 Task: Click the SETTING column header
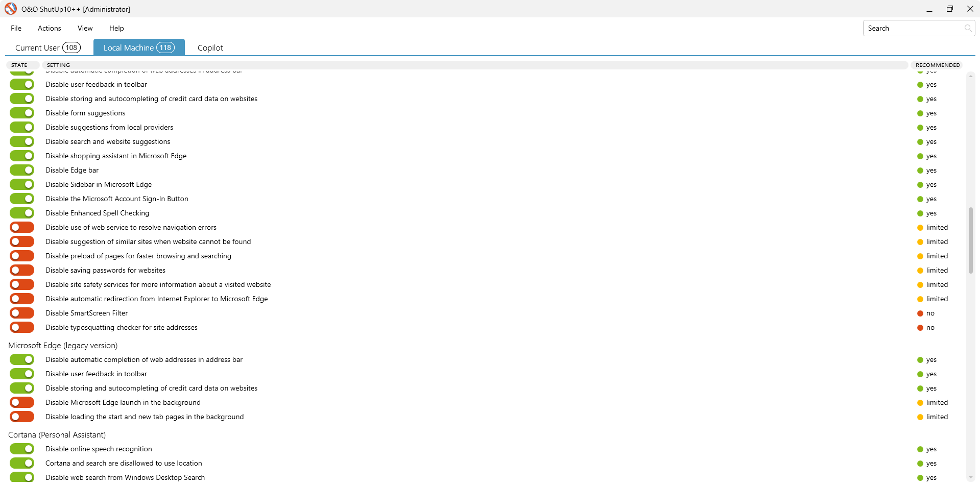(x=474, y=65)
